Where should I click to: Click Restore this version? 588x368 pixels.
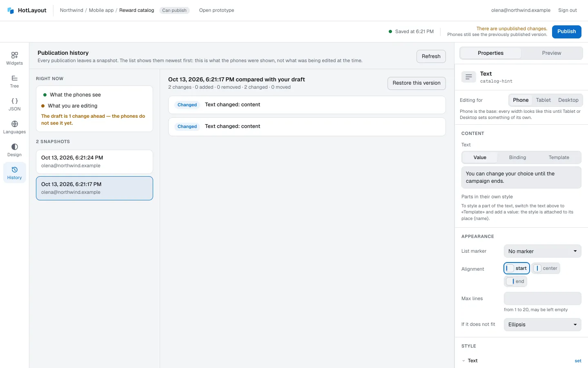(416, 83)
